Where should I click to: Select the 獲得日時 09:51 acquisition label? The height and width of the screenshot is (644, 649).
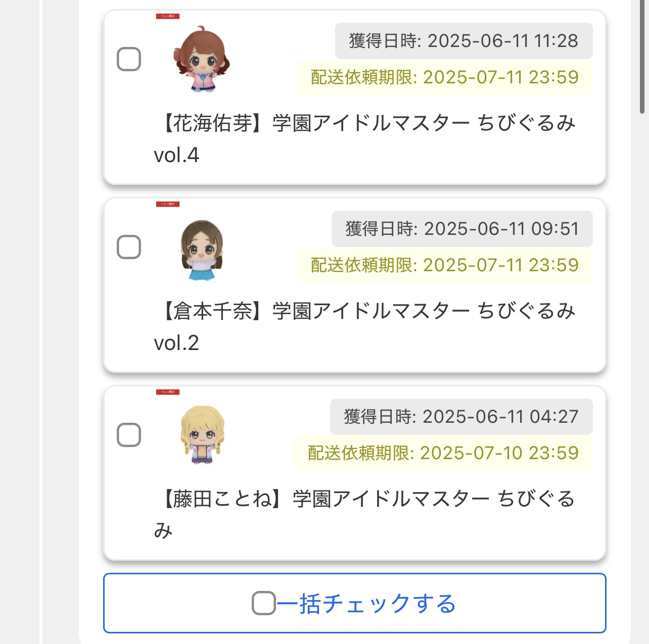[x=462, y=229]
